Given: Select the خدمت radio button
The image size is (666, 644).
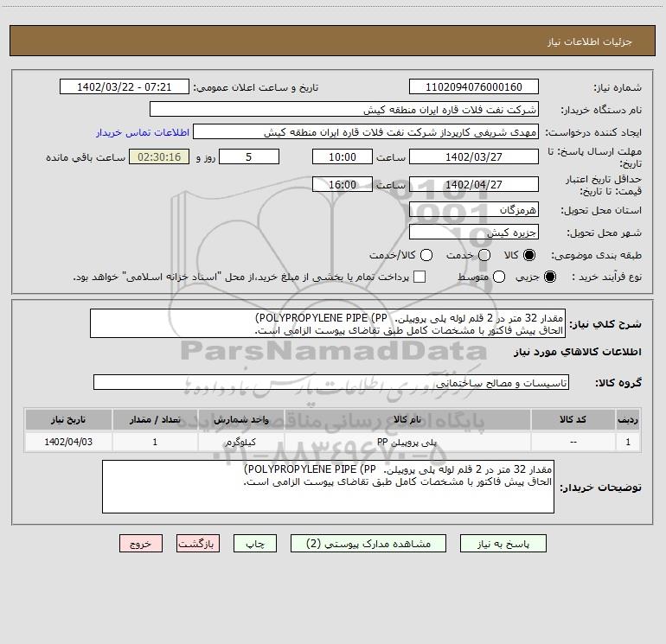Looking at the screenshot, I should [x=484, y=255].
